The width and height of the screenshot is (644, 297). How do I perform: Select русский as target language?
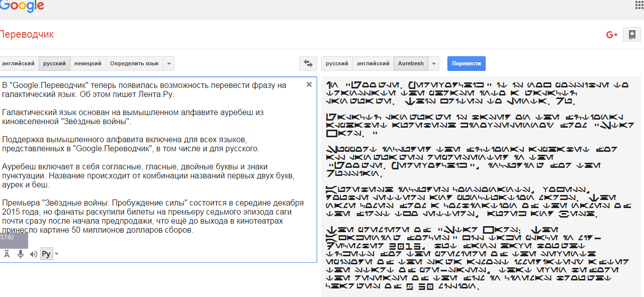337,64
